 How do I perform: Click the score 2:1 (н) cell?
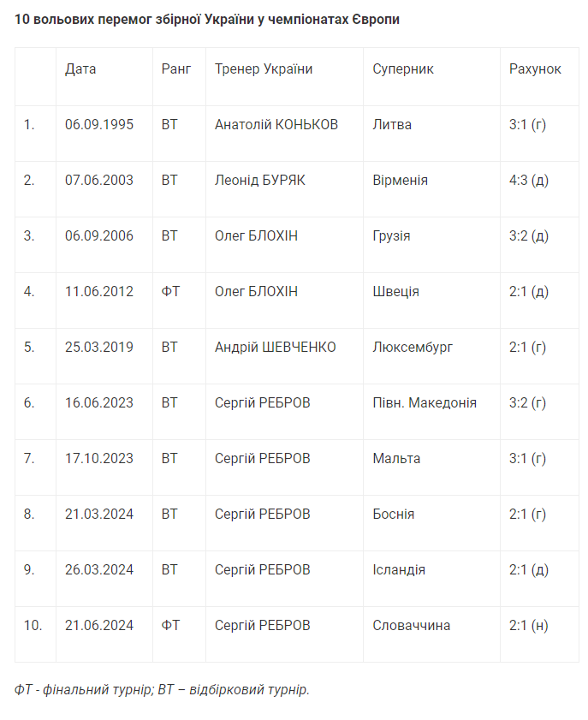point(528,626)
